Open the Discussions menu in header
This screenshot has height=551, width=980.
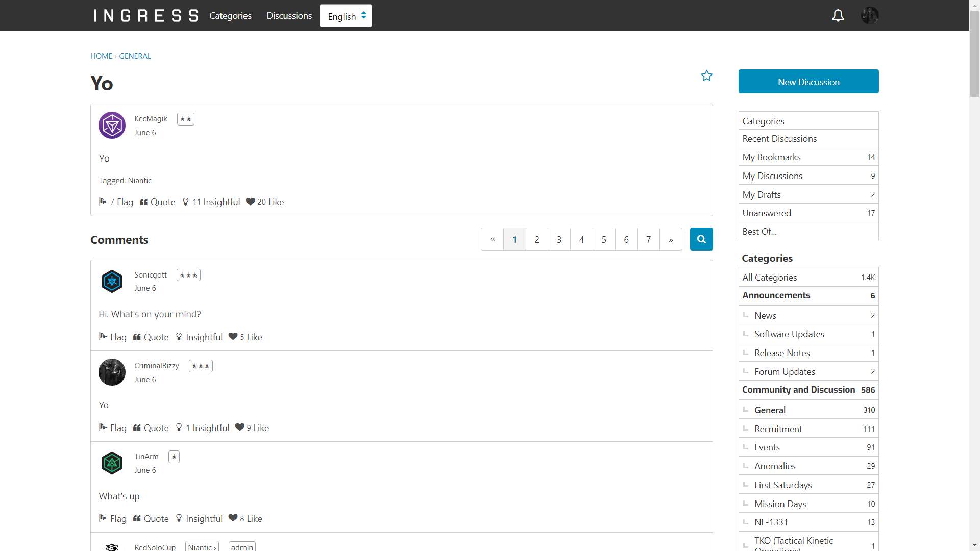click(x=289, y=16)
